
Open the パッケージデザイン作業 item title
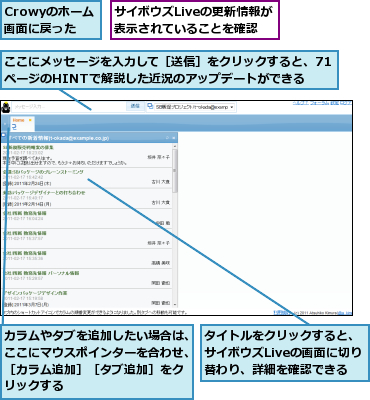tap(35, 293)
